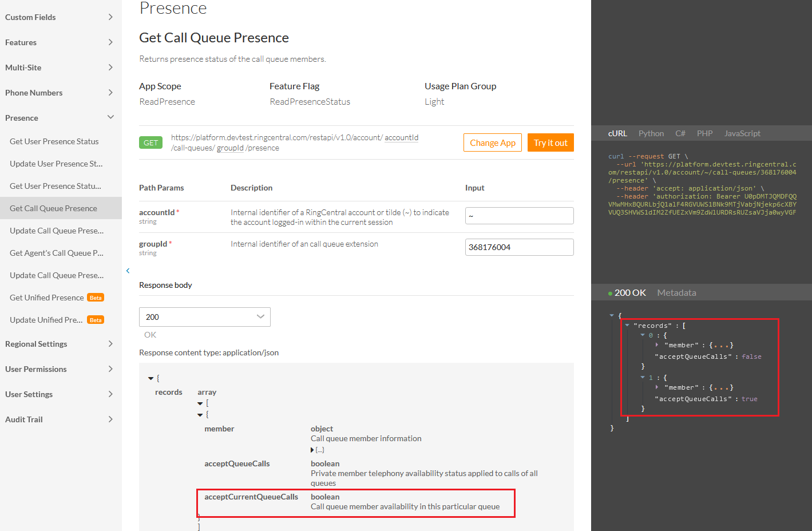Click the green GET method badge
This screenshot has height=531, width=812.
151,142
